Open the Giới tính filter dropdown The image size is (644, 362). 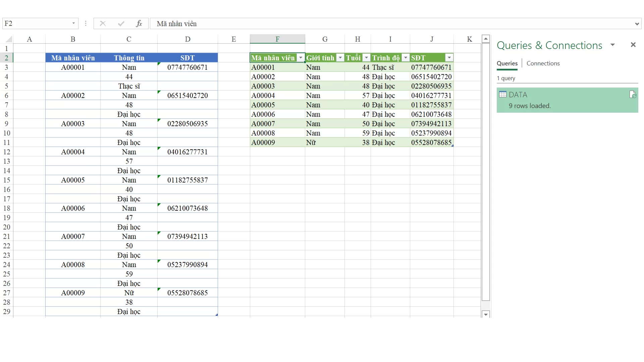340,58
